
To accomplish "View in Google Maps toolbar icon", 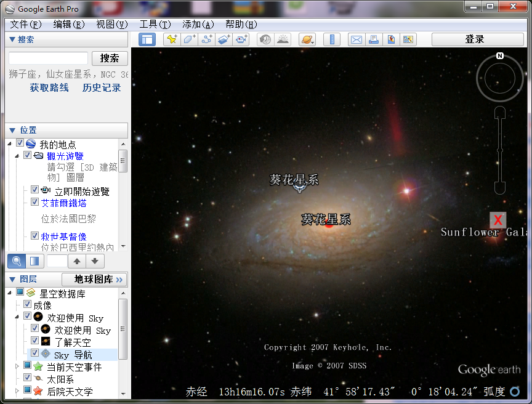I will 408,39.
